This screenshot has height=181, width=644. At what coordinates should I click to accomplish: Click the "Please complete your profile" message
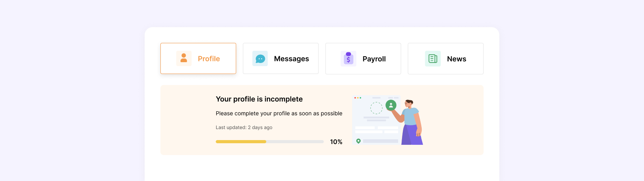[x=279, y=113]
